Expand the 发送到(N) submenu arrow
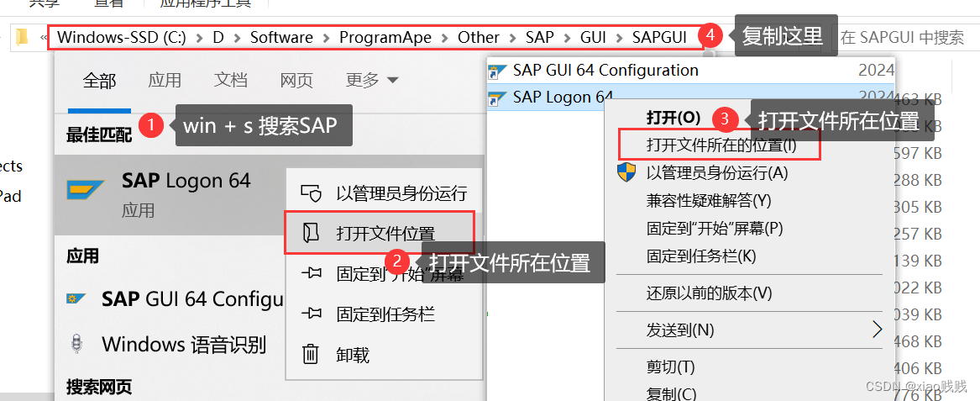Image resolution: width=980 pixels, height=401 pixels. [877, 329]
